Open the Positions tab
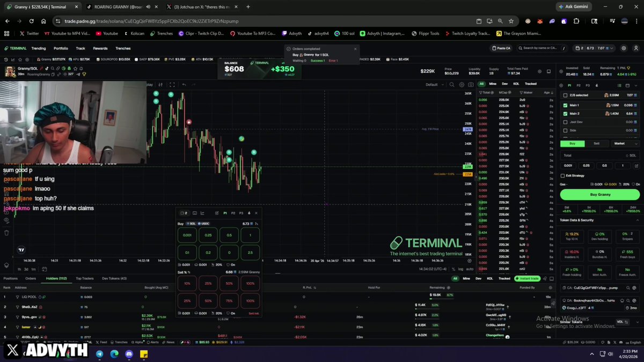This screenshot has width=644, height=362. [x=11, y=278]
